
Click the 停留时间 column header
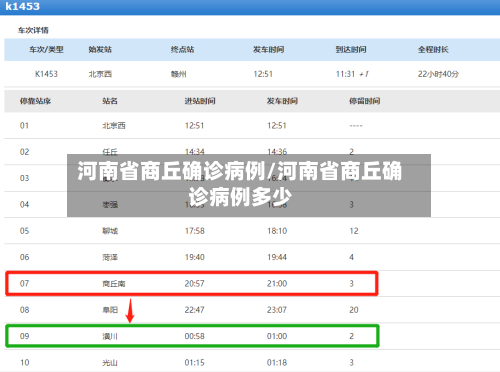(365, 101)
